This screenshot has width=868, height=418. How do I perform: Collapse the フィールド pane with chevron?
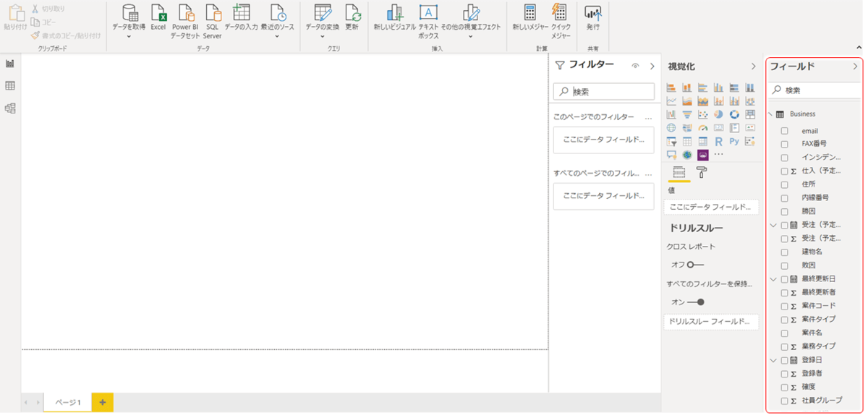(855, 67)
